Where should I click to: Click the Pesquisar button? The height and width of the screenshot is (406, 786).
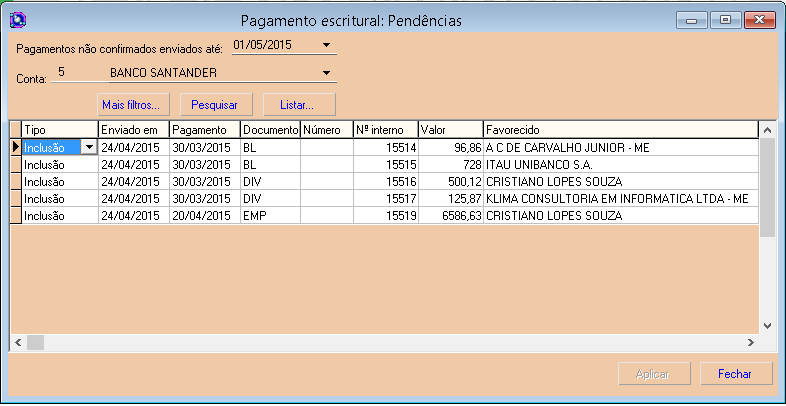tap(217, 105)
